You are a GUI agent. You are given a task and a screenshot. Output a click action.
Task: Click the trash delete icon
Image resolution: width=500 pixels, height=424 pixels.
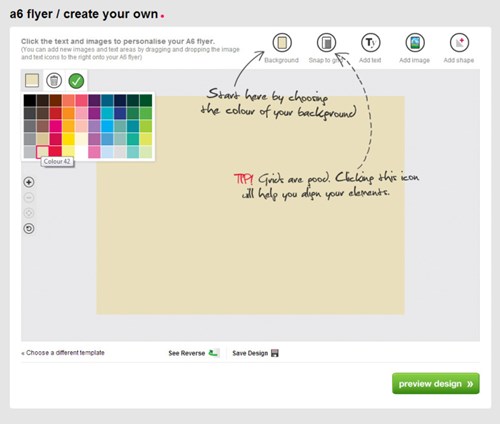tap(54, 81)
